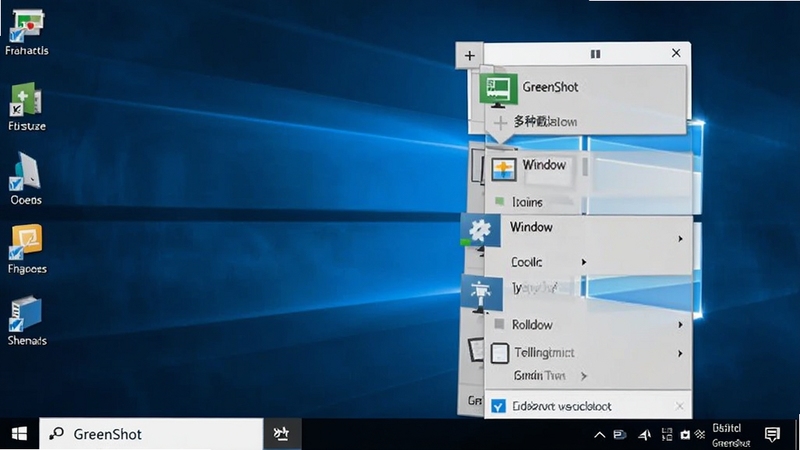Select the first Window menu entry
The height and width of the screenshot is (450, 800).
pos(544,165)
